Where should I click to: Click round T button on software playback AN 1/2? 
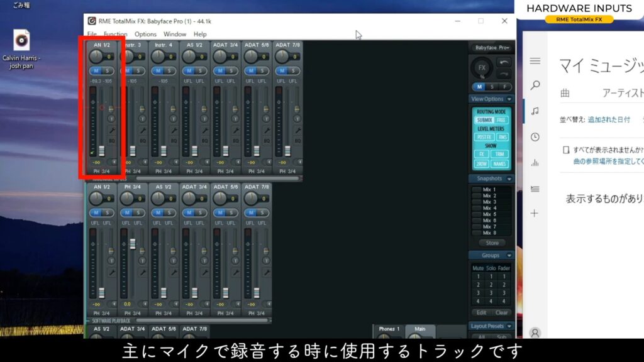[111, 261]
